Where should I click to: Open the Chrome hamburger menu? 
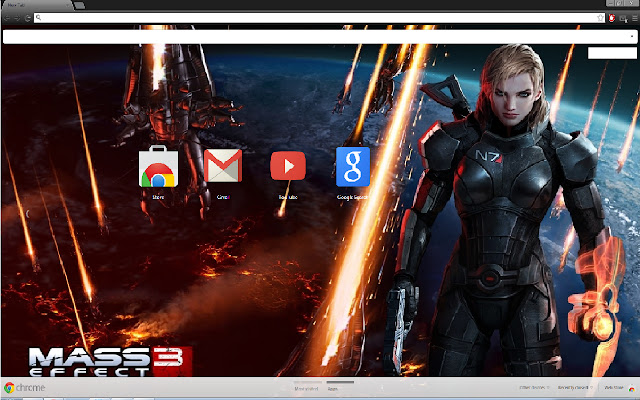634,18
